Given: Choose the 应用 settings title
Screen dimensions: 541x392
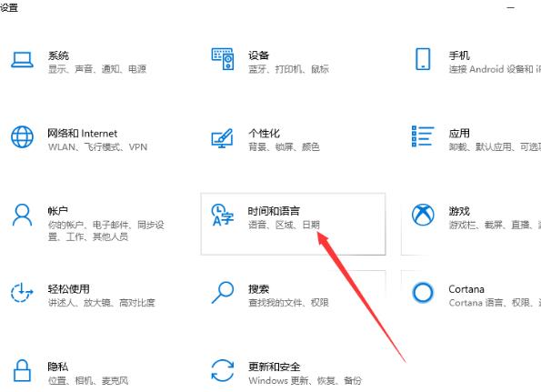Looking at the screenshot, I should coord(459,133).
